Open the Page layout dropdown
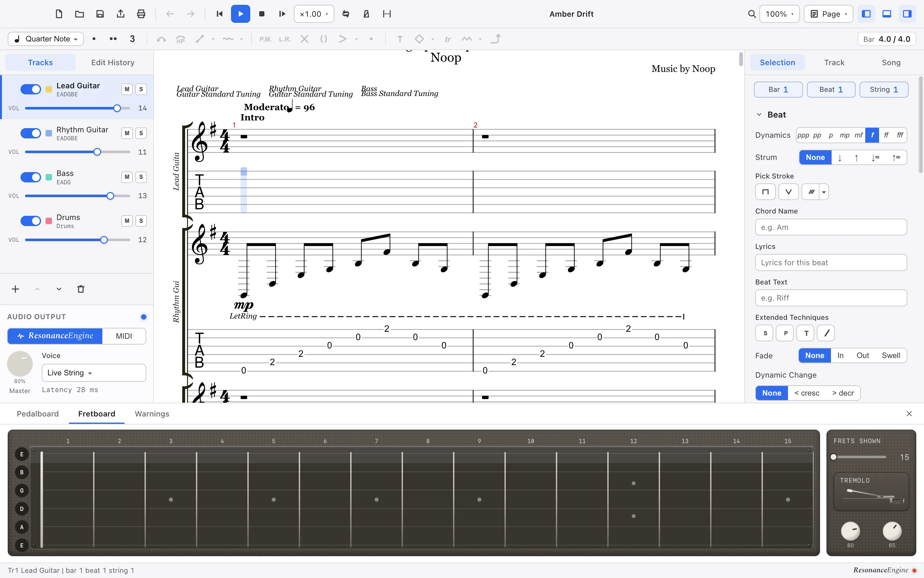Screen dimensions: 924x578 point(828,14)
